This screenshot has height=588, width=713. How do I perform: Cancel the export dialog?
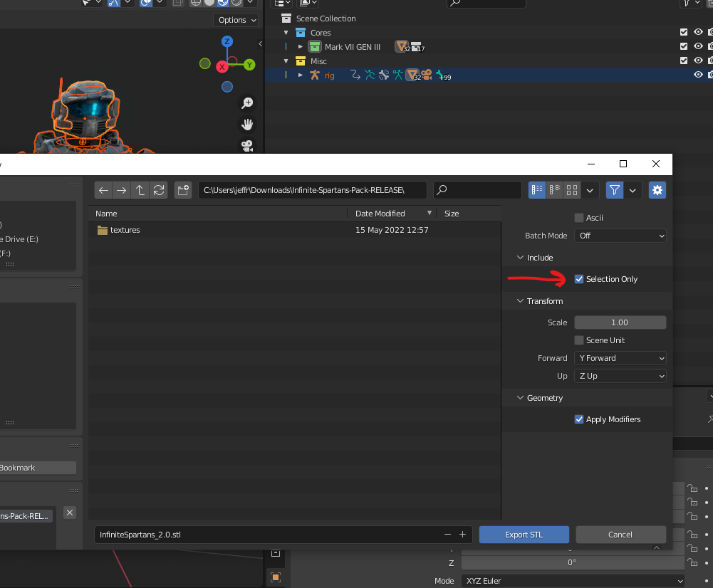click(x=620, y=535)
